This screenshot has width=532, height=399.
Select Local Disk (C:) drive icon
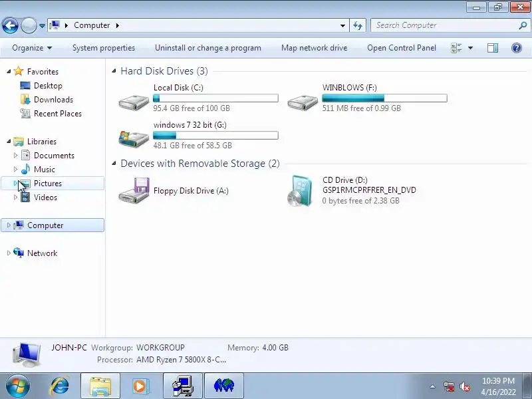click(x=134, y=102)
